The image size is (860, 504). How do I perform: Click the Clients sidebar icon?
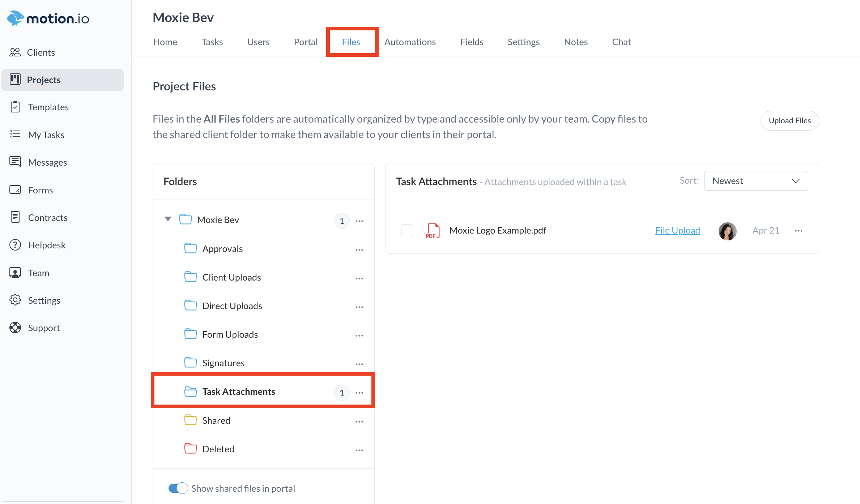(15, 52)
